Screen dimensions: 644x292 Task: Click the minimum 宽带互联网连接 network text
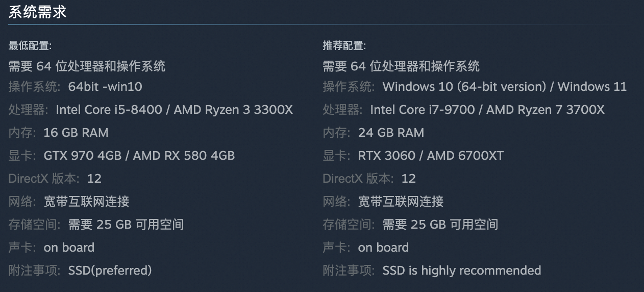pyautogui.click(x=86, y=202)
